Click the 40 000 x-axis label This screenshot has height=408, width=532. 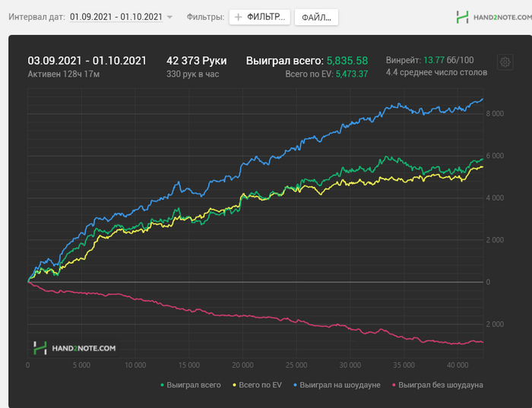pyautogui.click(x=458, y=365)
